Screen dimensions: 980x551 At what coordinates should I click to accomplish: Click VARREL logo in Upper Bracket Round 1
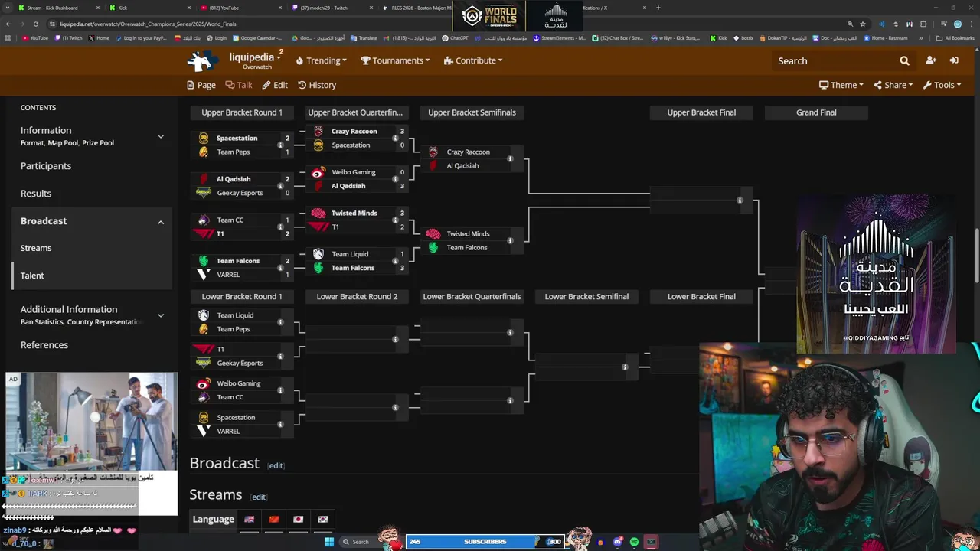(x=204, y=275)
